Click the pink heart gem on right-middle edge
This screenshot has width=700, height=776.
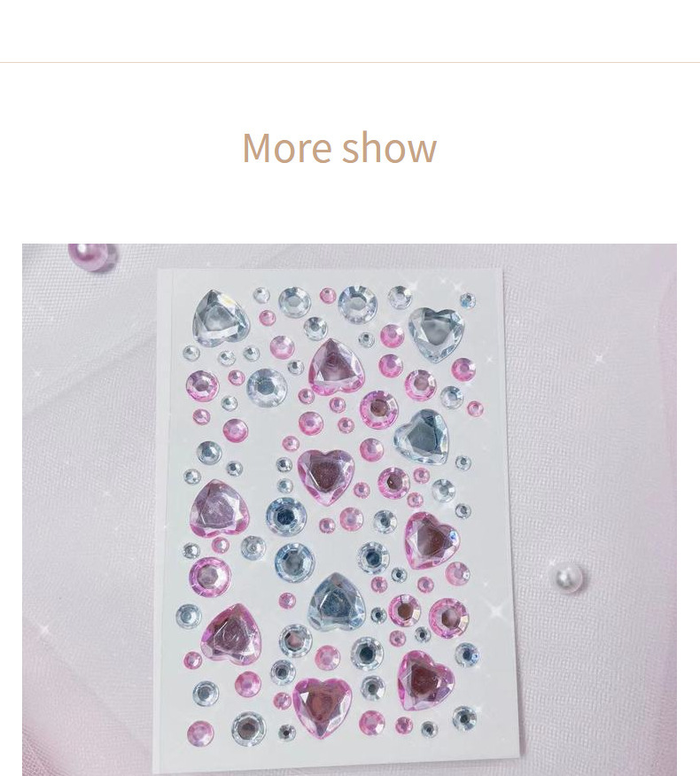(x=432, y=540)
